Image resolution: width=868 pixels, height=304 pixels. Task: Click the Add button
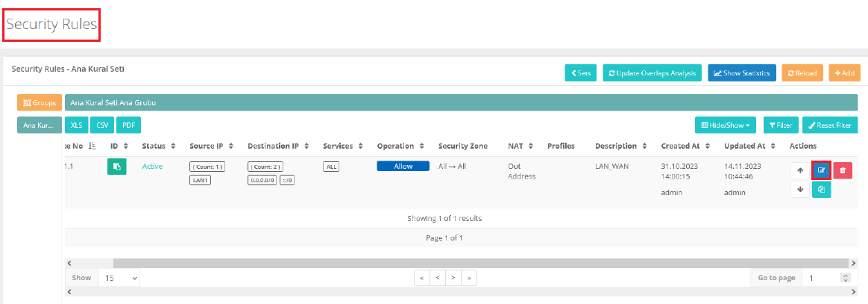pos(844,73)
